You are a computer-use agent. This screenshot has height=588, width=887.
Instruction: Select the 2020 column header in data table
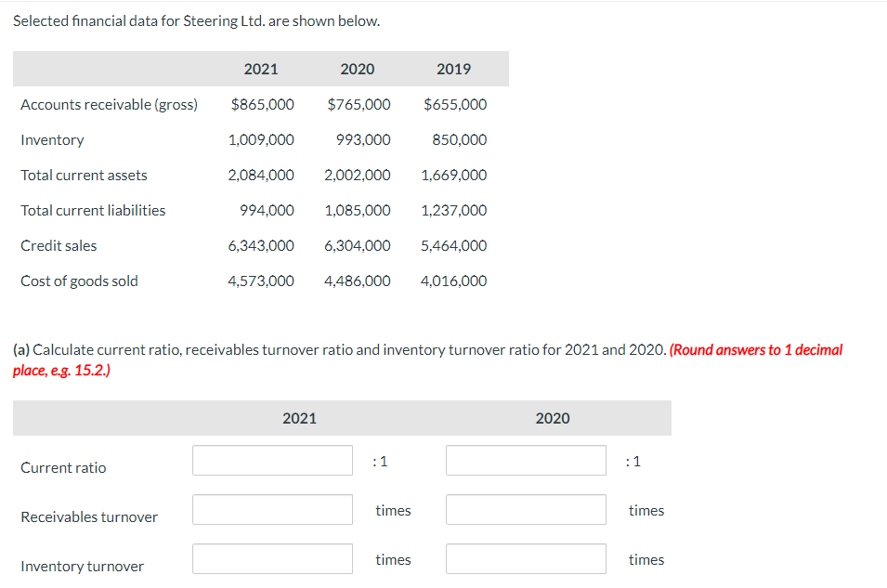tap(358, 68)
